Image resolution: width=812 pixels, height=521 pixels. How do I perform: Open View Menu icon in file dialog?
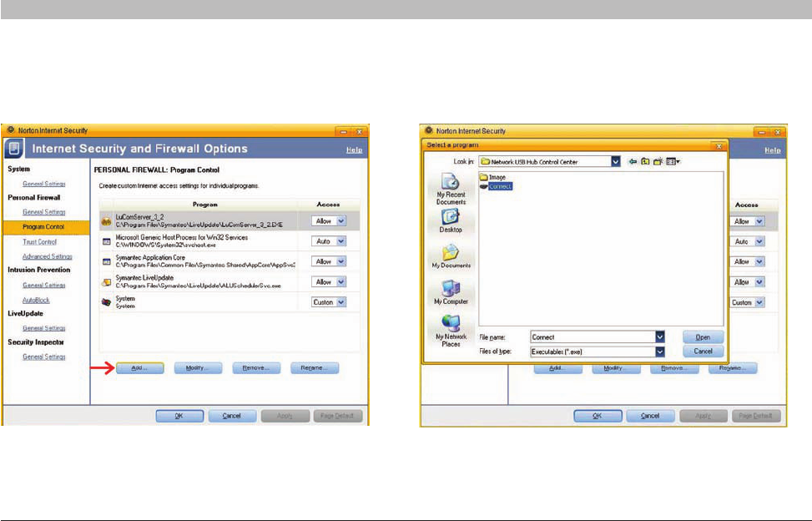(x=673, y=162)
